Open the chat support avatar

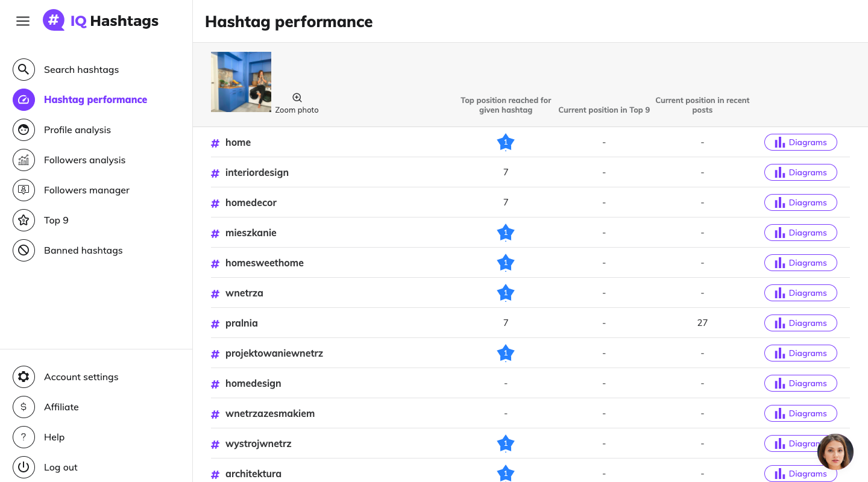click(835, 452)
